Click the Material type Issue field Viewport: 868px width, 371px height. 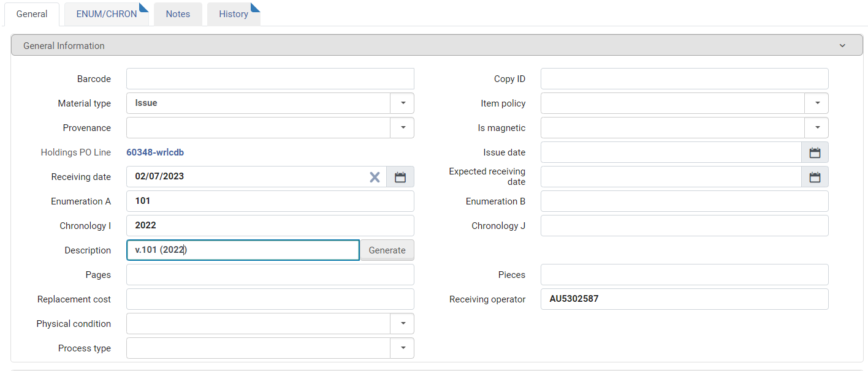[x=258, y=103]
